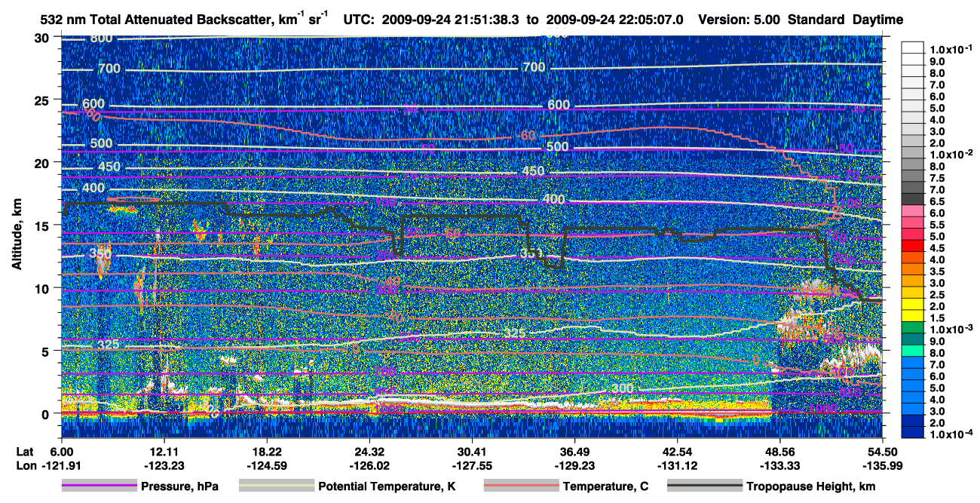Click latitude tick label 6.00
The width and height of the screenshot is (980, 503).
[61, 450]
